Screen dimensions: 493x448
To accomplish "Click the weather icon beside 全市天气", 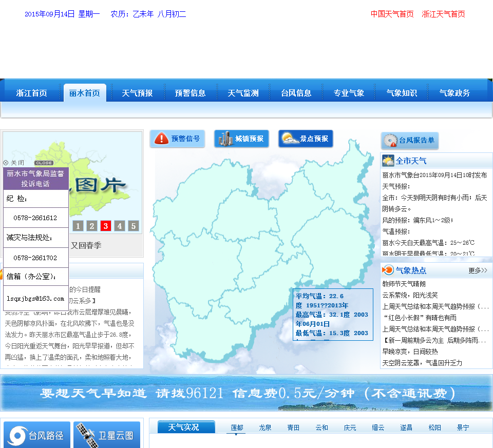I will 388,161.
